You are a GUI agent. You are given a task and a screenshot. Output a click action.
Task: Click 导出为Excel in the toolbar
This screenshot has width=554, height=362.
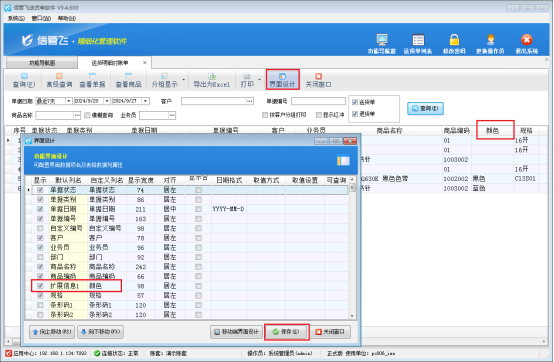212,80
